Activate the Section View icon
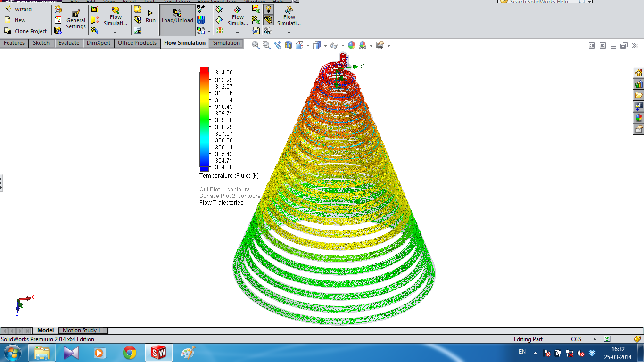Viewport: 644px width, 362px height. coord(289,45)
